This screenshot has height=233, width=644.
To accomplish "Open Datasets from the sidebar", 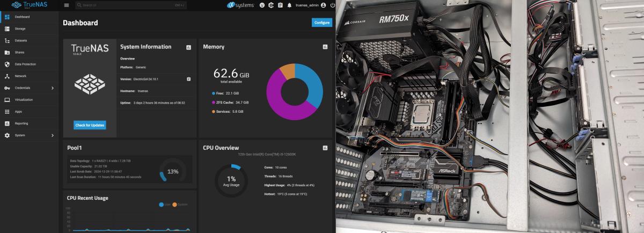I will pyautogui.click(x=21, y=40).
